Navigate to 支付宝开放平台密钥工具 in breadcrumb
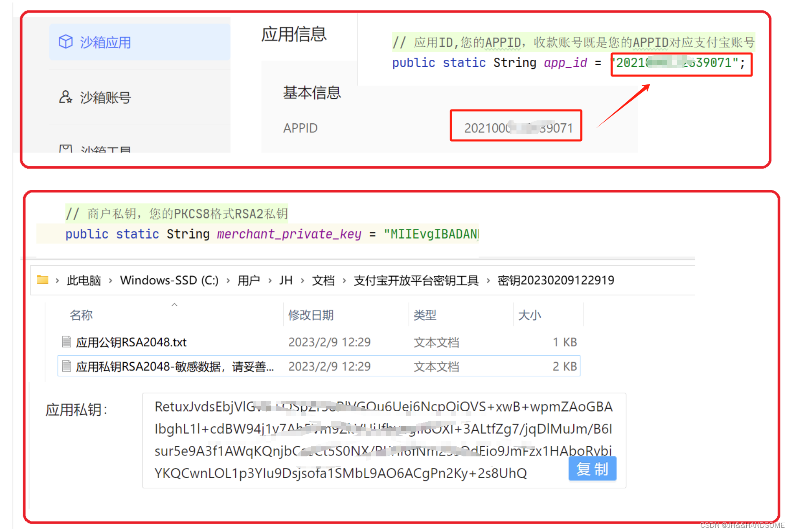Screen dimensions: 791x532 point(416,280)
